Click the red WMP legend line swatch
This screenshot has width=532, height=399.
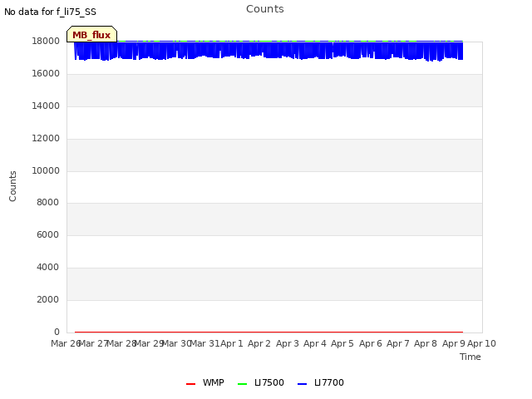tap(190, 384)
